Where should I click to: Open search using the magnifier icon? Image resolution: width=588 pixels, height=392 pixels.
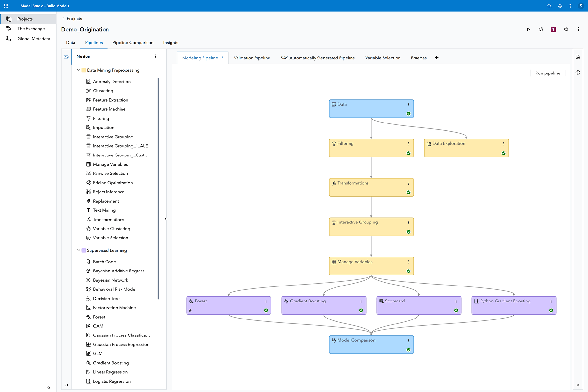(549, 6)
